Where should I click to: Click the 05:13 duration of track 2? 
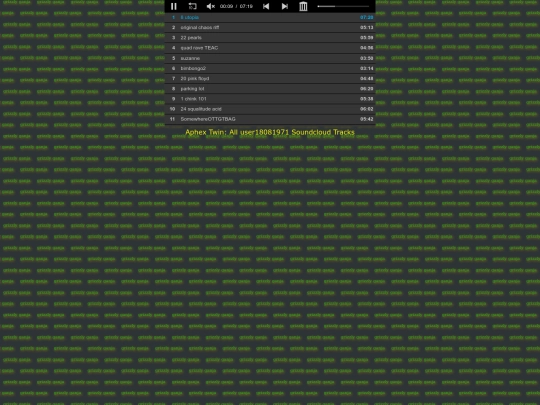[x=366, y=27]
